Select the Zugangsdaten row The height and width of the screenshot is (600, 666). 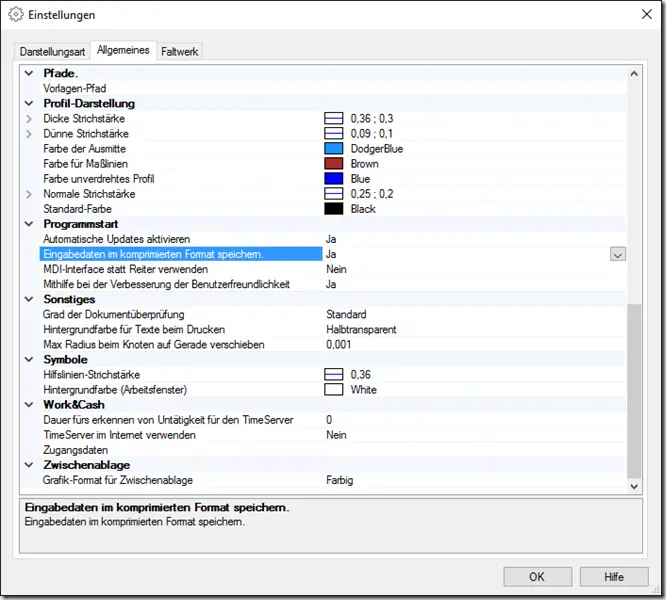click(332, 450)
